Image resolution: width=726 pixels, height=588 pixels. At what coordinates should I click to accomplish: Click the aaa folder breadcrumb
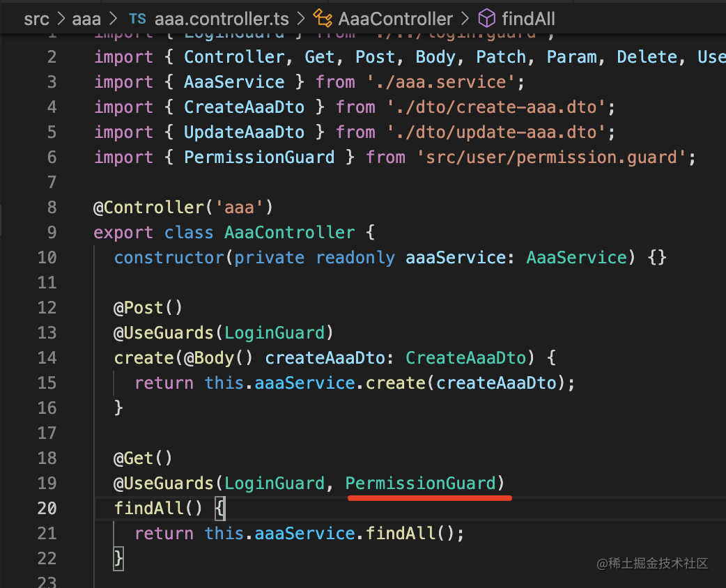86,19
